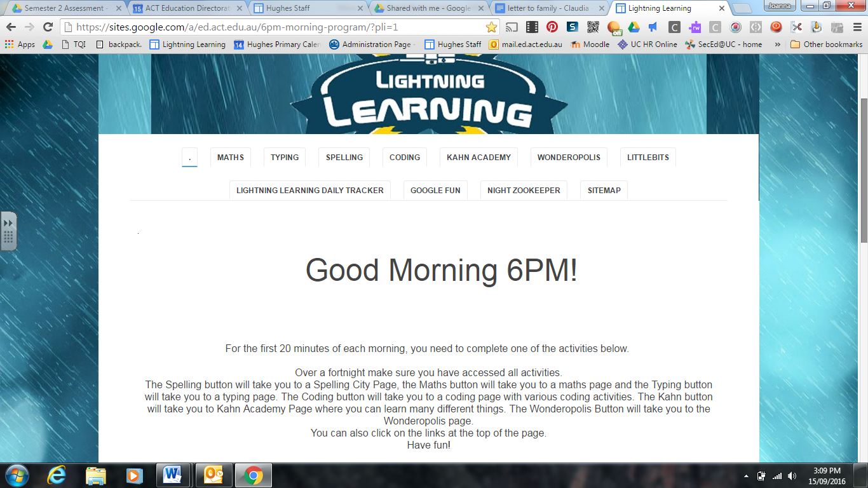The height and width of the screenshot is (488, 868).
Task: Open the Hughes Primary Calendar bookmark
Action: tap(278, 44)
